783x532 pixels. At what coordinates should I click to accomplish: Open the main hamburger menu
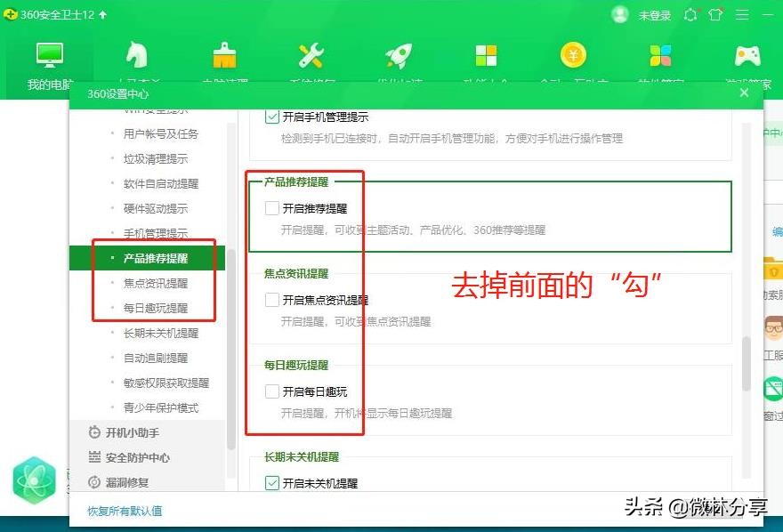pos(742,15)
